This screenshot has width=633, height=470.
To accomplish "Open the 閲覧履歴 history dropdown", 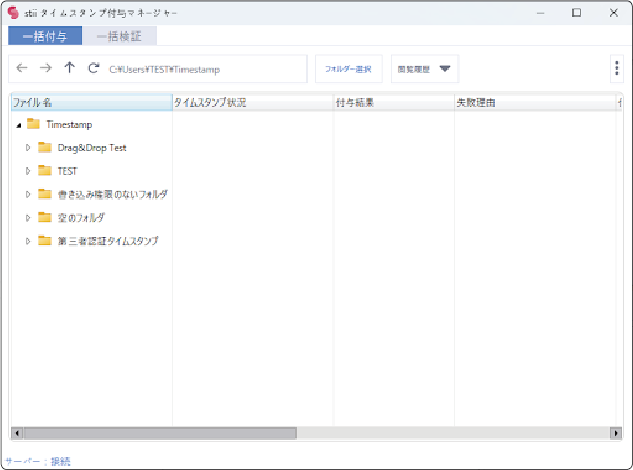I will coord(424,69).
